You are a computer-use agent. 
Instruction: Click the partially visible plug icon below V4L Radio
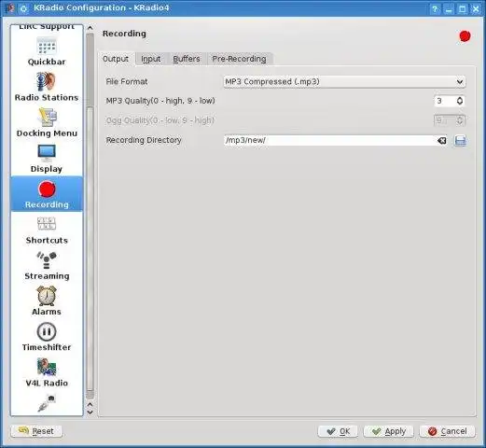tap(47, 402)
